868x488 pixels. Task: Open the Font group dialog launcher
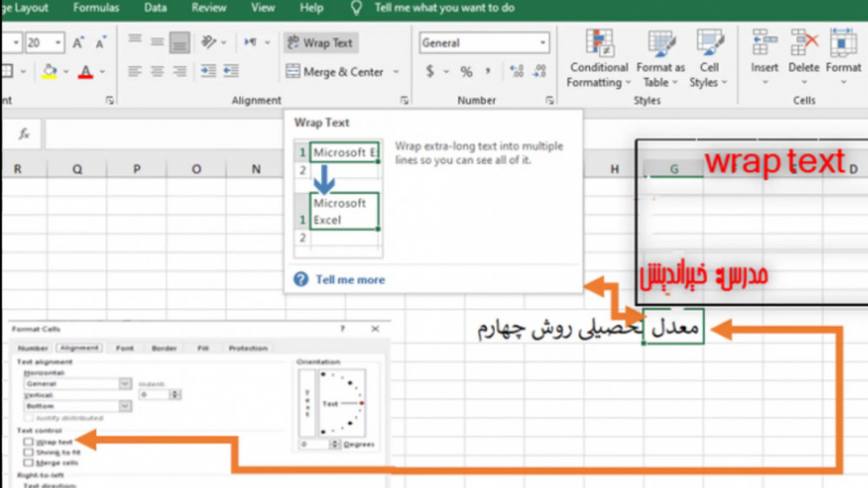pyautogui.click(x=110, y=100)
